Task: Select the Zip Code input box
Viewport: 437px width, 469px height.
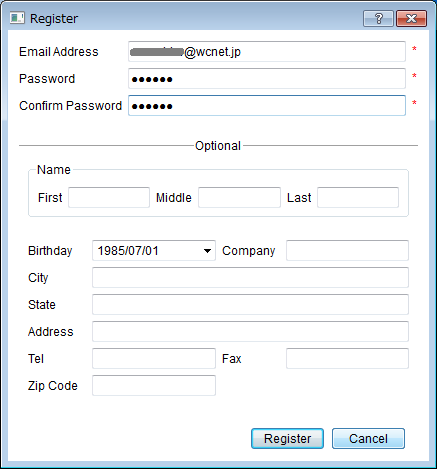Action: coord(154,385)
